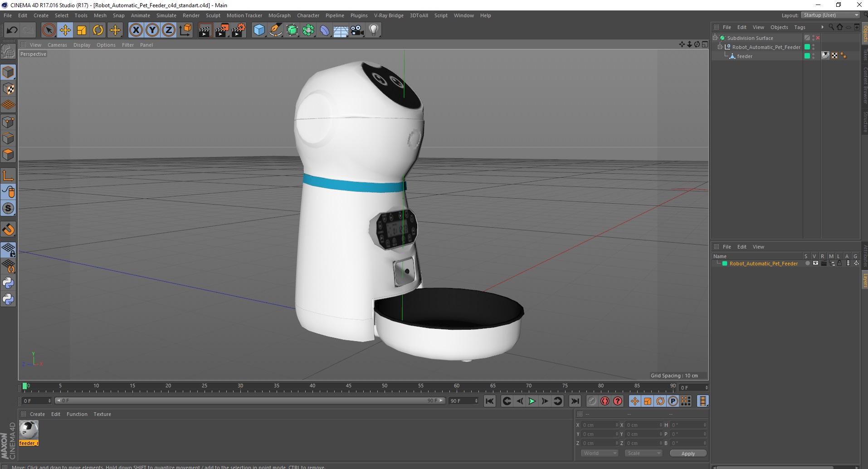Viewport: 868px width, 469px height.
Task: Open the material manager Texture menu
Action: (x=102, y=414)
